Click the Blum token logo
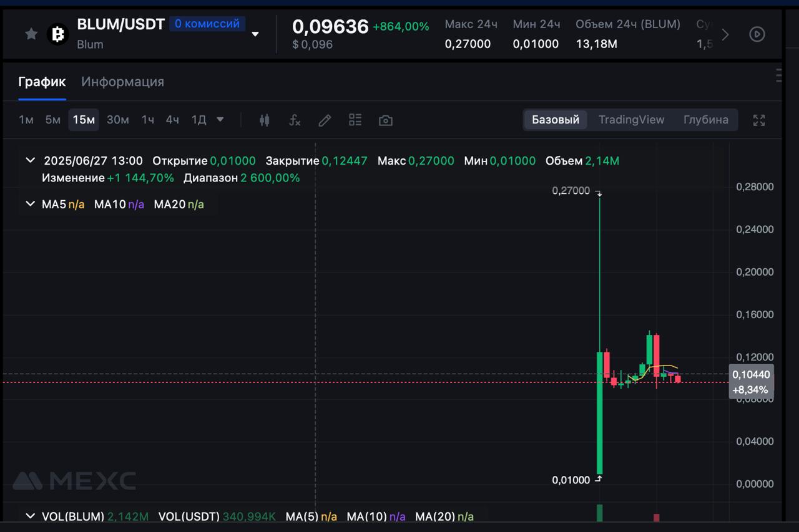Viewport: 799px width, 532px height. (58, 34)
